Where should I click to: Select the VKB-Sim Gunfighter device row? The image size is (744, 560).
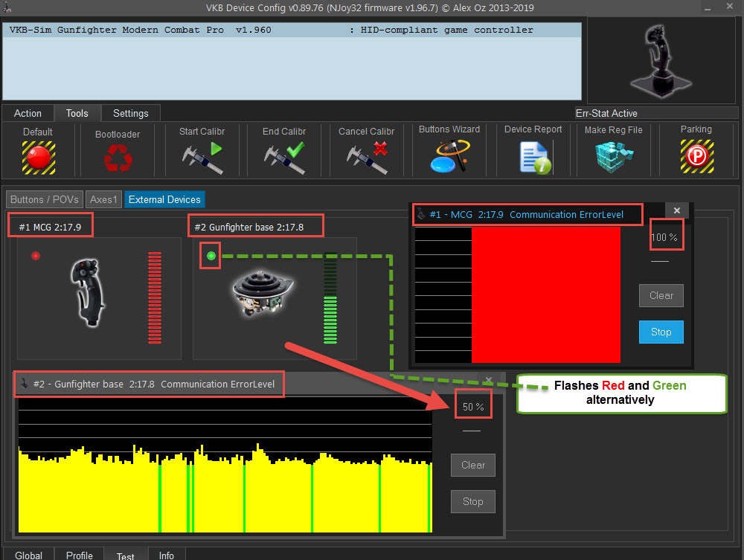[292, 30]
